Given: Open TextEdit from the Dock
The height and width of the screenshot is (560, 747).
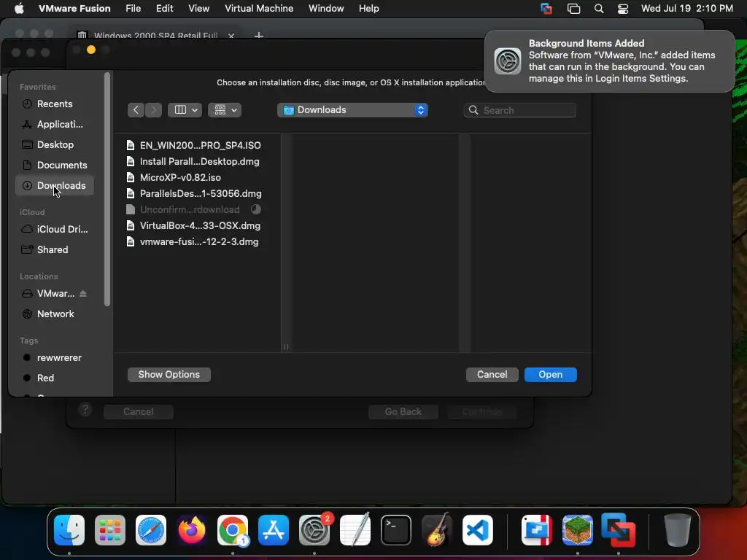Looking at the screenshot, I should point(355,530).
